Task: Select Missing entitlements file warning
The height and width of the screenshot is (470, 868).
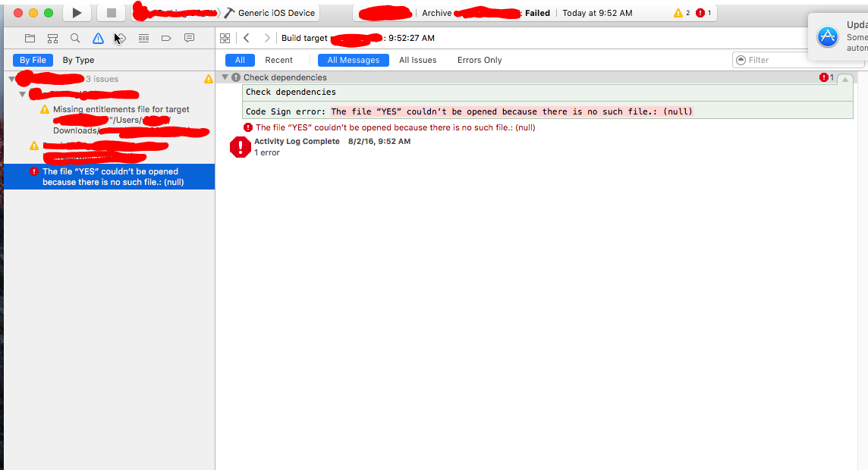Action: tap(121, 120)
